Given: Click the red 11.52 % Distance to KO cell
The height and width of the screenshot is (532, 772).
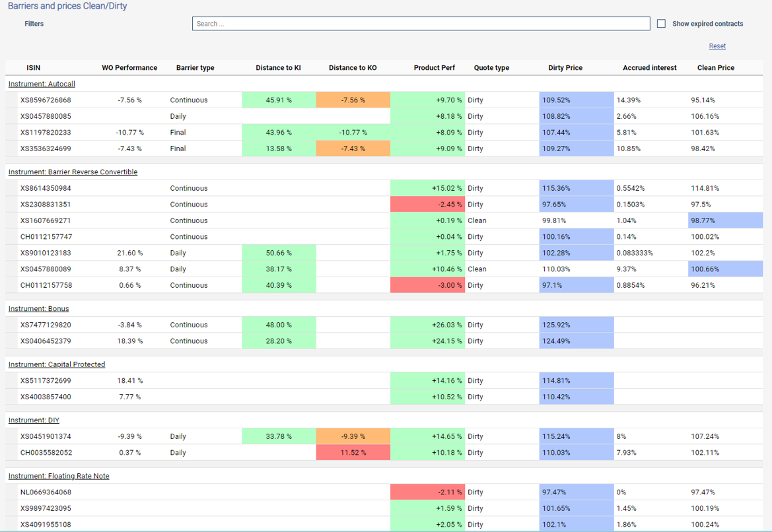Looking at the screenshot, I should click(x=353, y=453).
